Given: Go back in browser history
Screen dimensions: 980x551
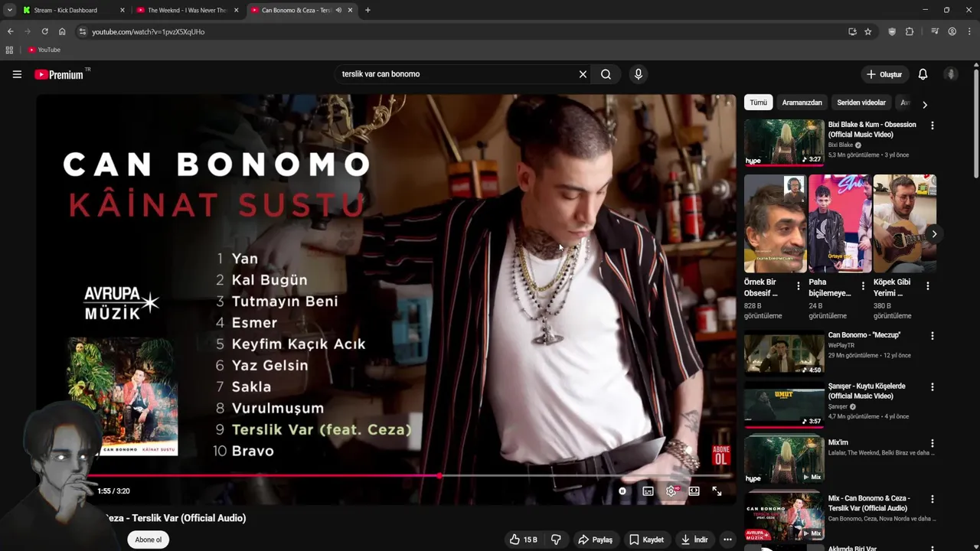Looking at the screenshot, I should click(x=10, y=31).
